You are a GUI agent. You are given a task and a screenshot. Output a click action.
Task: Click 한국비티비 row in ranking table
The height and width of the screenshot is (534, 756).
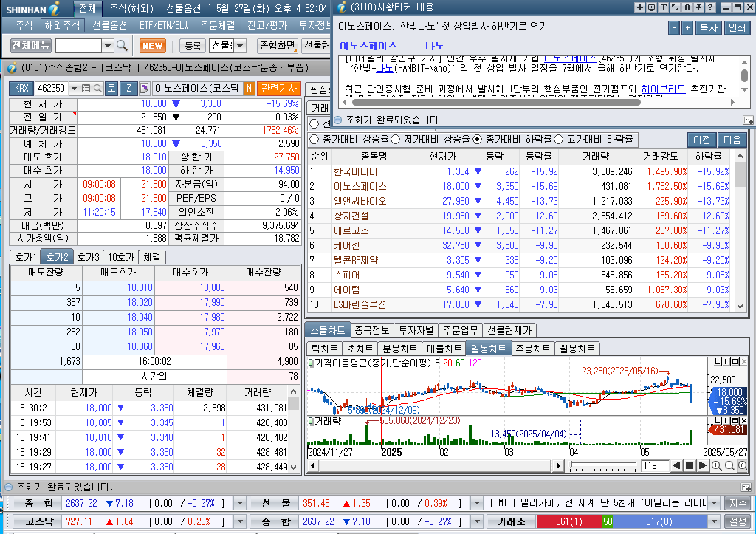point(520,172)
